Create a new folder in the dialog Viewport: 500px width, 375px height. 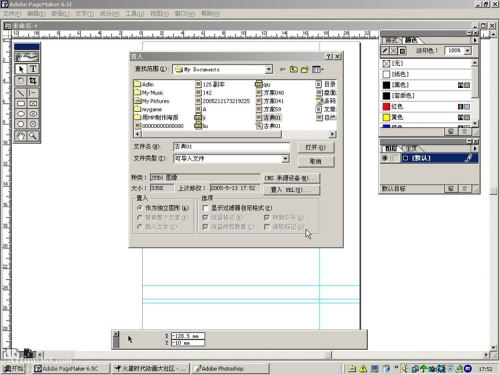pos(304,69)
